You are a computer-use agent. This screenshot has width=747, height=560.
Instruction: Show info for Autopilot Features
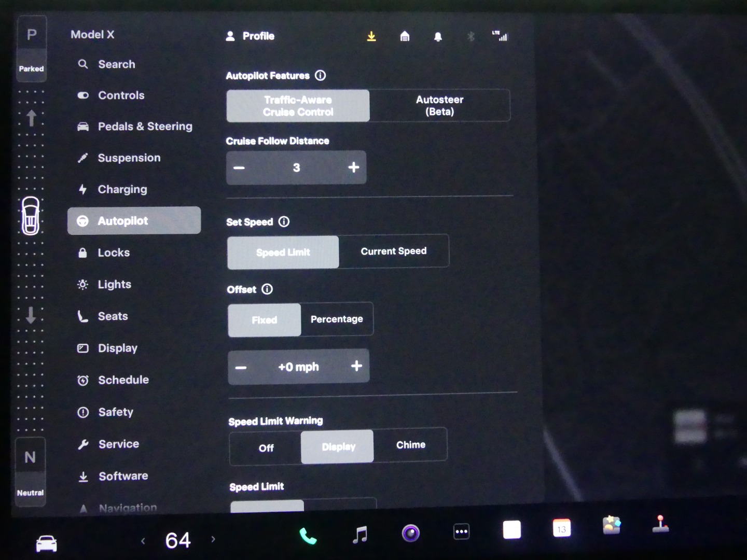pos(321,76)
